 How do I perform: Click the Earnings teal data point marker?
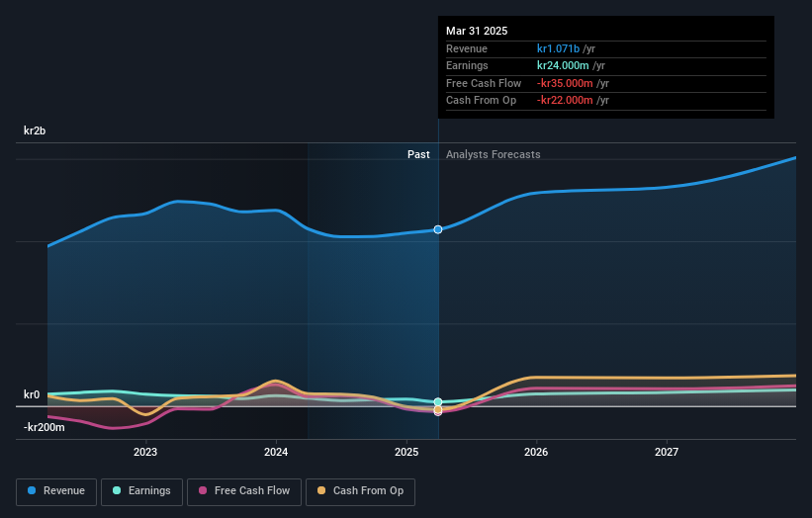pos(438,401)
